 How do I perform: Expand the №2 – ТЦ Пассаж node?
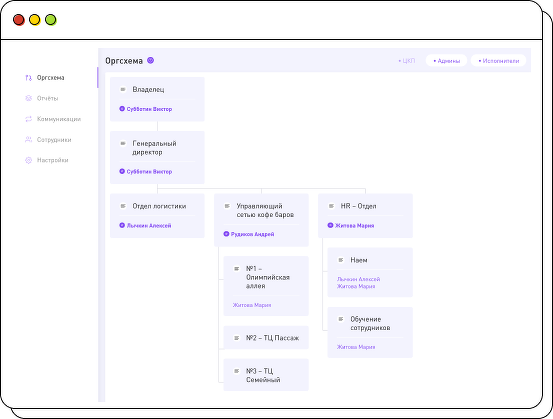pos(266,338)
